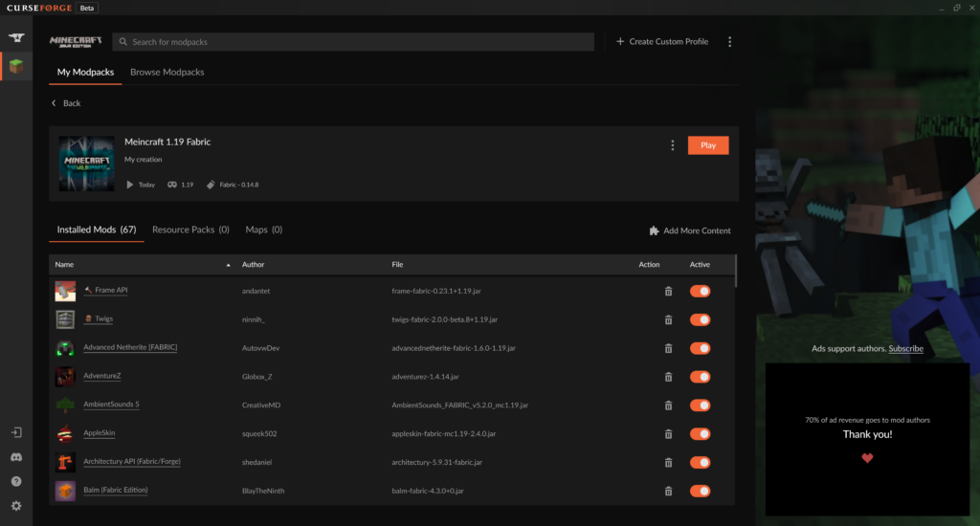Open the help question mark icon
980x526 pixels.
(16, 482)
